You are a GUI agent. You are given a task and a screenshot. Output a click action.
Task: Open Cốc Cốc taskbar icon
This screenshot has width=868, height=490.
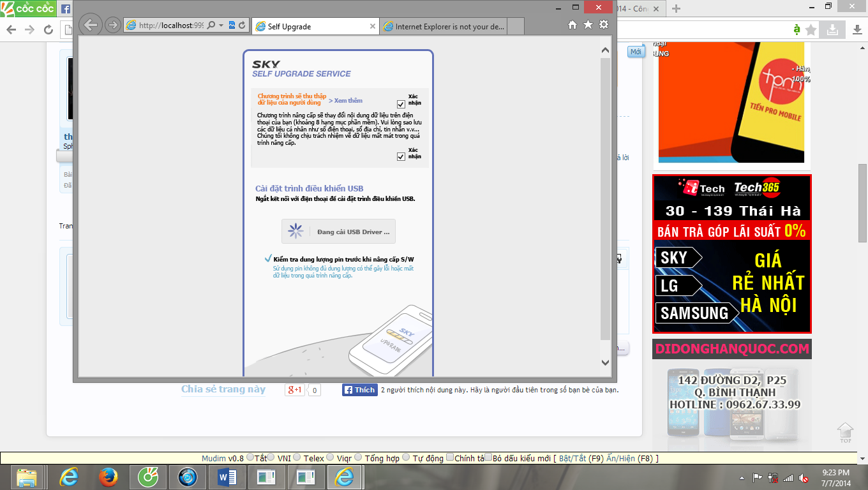[149, 477]
